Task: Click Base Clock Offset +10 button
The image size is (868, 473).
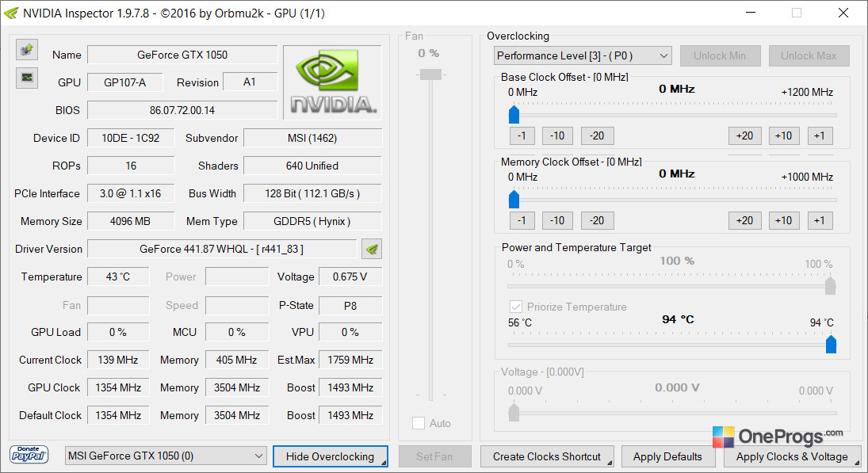Action: pyautogui.click(x=784, y=135)
